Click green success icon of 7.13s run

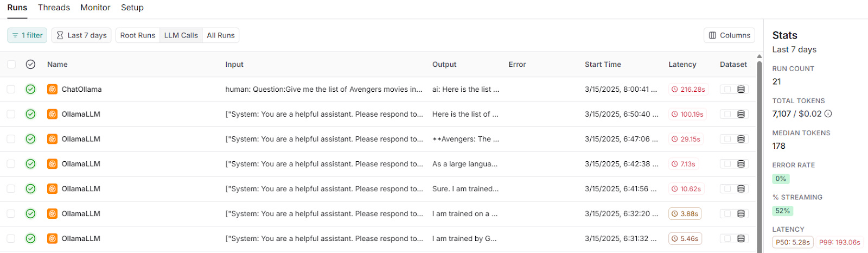pyautogui.click(x=30, y=164)
